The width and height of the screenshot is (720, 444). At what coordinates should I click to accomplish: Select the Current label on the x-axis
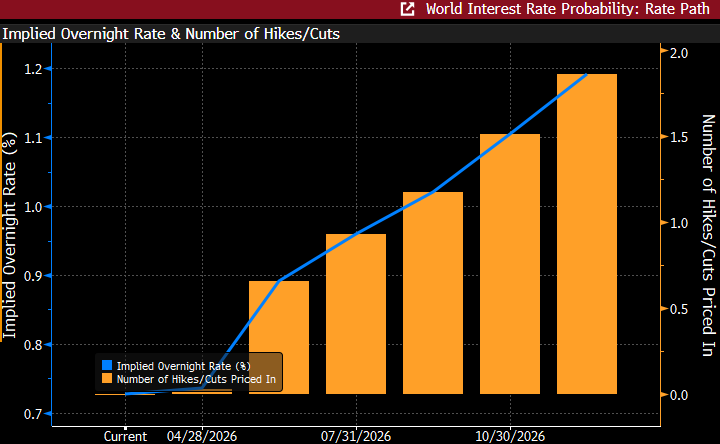point(125,436)
